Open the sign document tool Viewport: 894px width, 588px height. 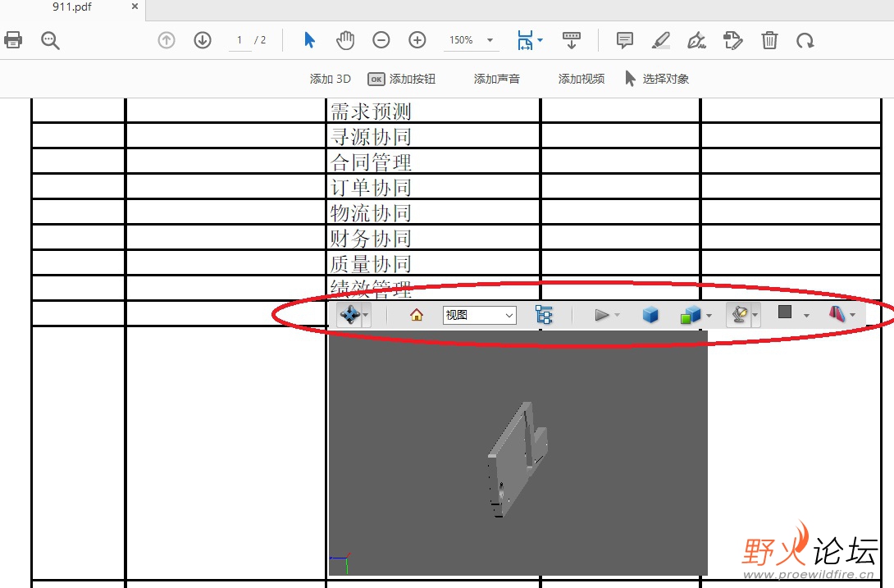coord(696,40)
